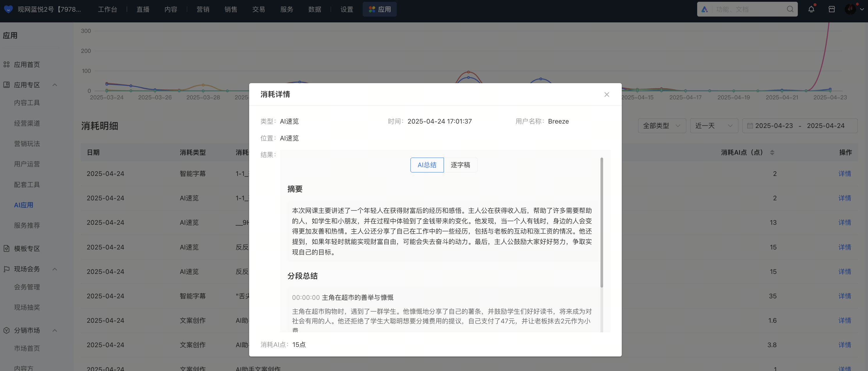Sort by 消耗AI点 sort arrows
Viewport: 868px width, 371px height.
[772, 153]
